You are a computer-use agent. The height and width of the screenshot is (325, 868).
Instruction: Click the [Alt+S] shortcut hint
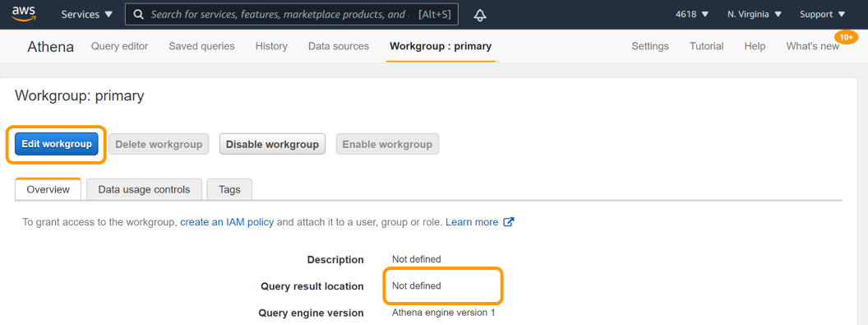pos(435,14)
